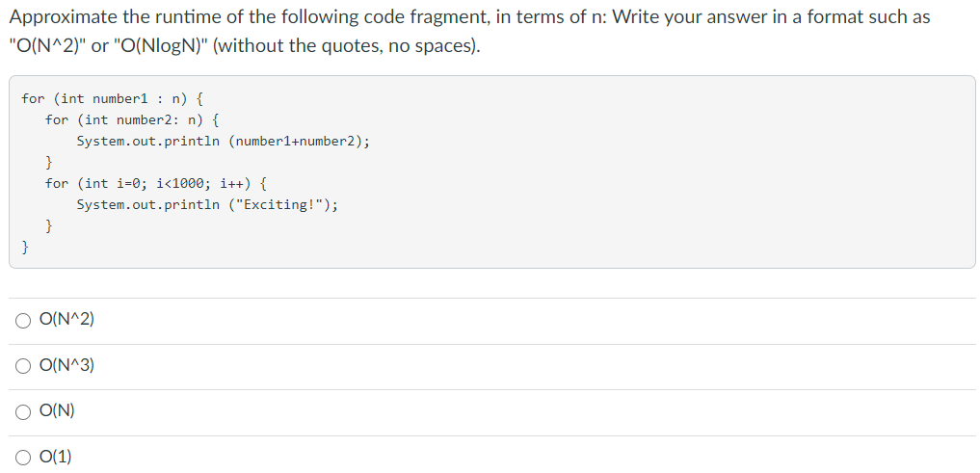The height and width of the screenshot is (473, 980).
Task: Select the O(N^2) radio button circle
Action: coord(23,320)
